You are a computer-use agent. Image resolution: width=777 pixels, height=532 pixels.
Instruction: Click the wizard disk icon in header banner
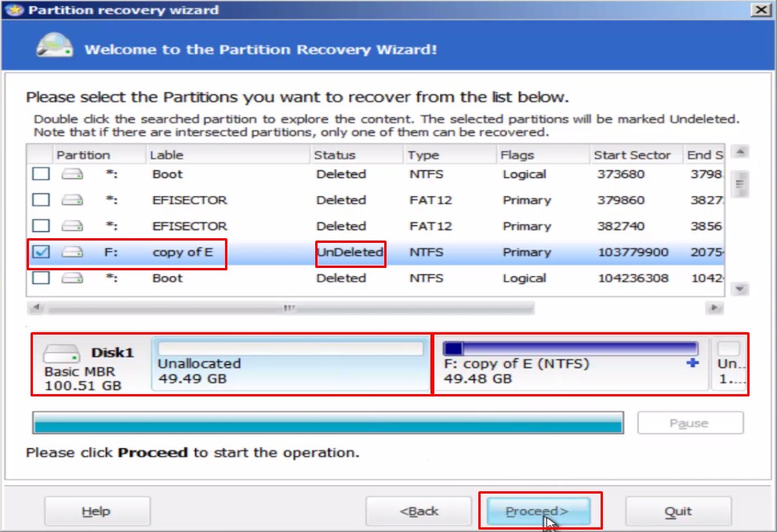click(x=55, y=45)
